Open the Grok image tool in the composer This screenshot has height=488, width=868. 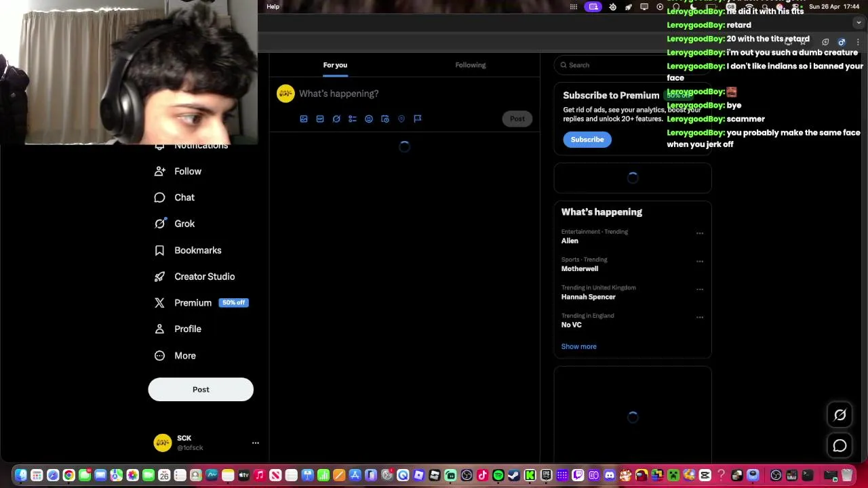click(x=336, y=119)
